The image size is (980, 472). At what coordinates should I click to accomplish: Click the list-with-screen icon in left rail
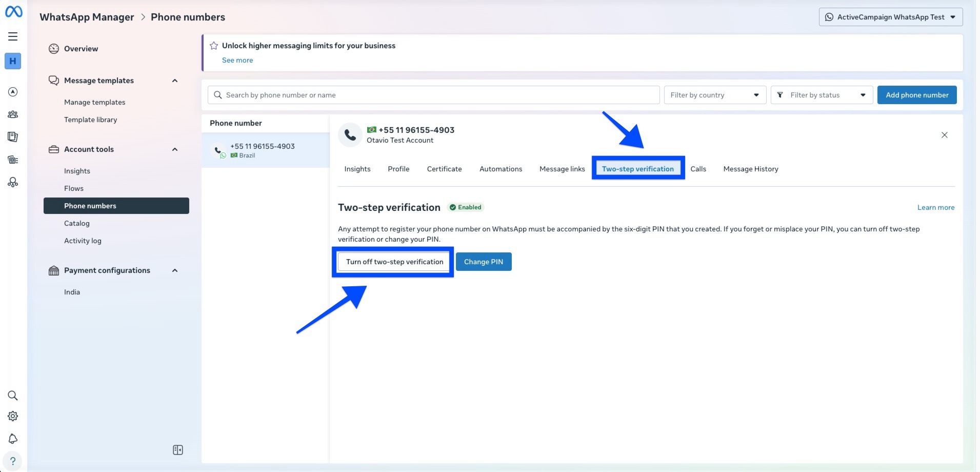pos(13,160)
